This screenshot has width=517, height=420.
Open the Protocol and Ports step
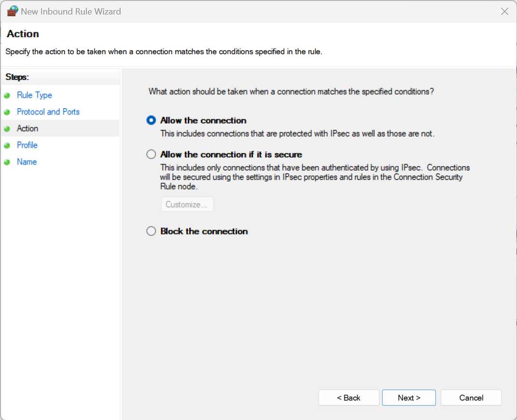click(x=48, y=112)
